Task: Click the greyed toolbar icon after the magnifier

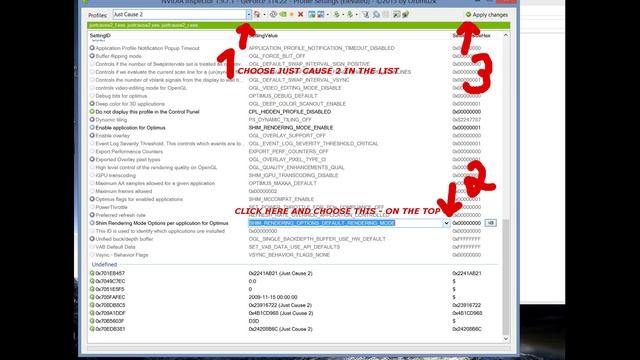Action: tap(385, 14)
